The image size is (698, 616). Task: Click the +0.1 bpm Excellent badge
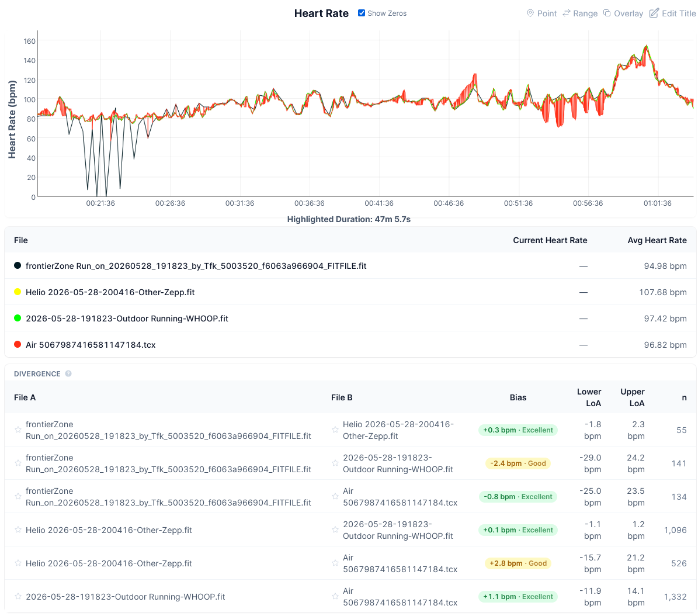pos(518,530)
